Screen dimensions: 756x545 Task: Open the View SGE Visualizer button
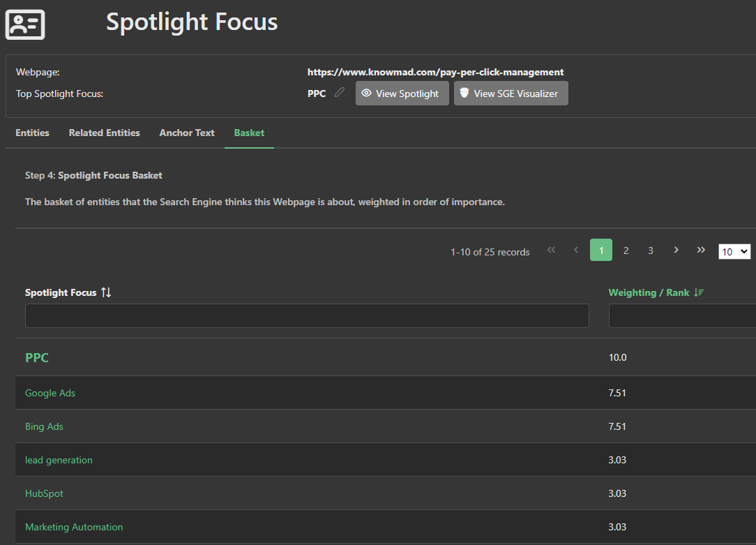[511, 94]
